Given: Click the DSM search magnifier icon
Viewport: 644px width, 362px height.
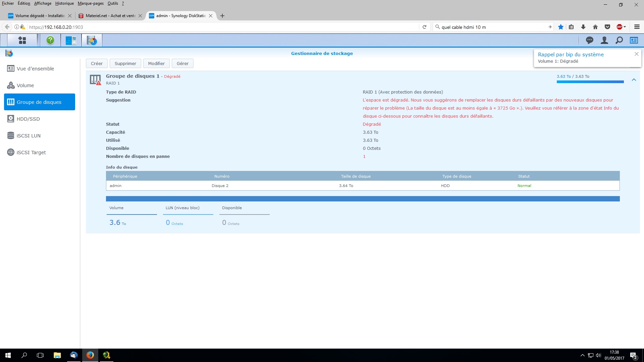Looking at the screenshot, I should pos(619,40).
